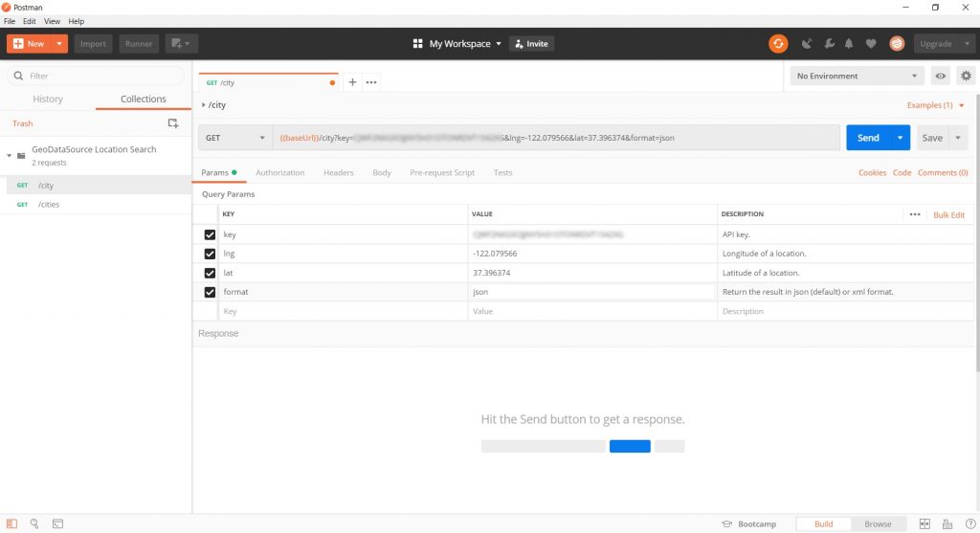Open the Code link

click(902, 172)
